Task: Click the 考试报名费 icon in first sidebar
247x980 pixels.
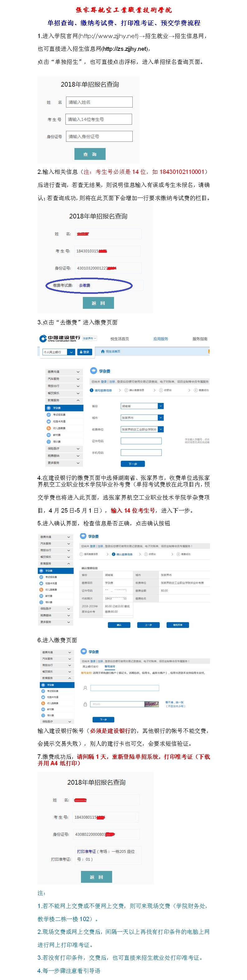Action: coord(49,415)
